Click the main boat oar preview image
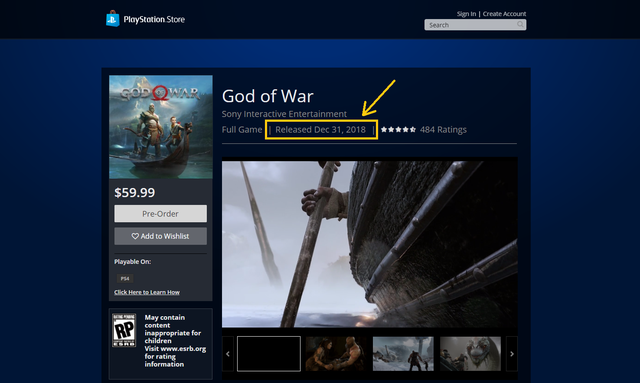The image size is (640, 383). [370, 244]
